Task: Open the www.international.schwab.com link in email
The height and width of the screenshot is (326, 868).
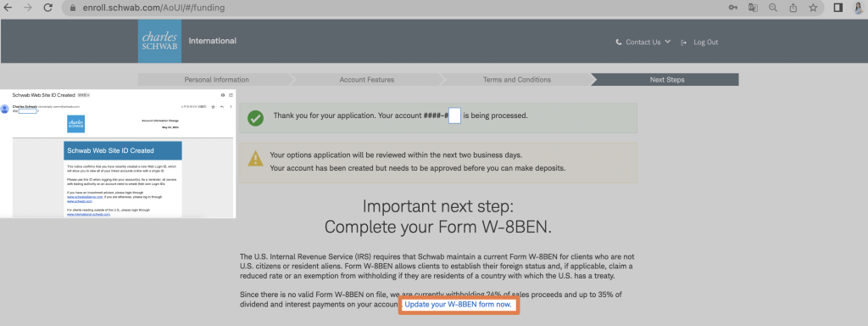Action: pos(88,215)
